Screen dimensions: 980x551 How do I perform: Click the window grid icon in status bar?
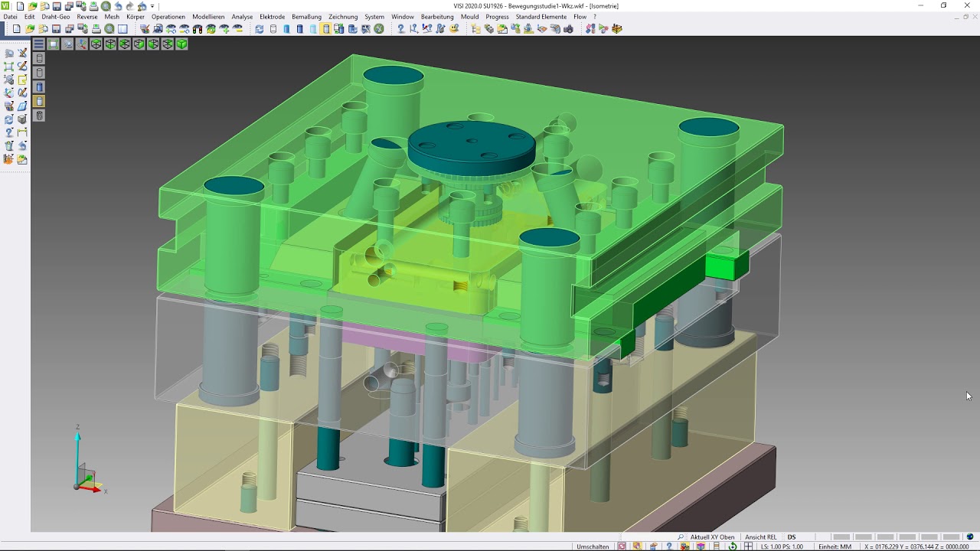coord(748,546)
